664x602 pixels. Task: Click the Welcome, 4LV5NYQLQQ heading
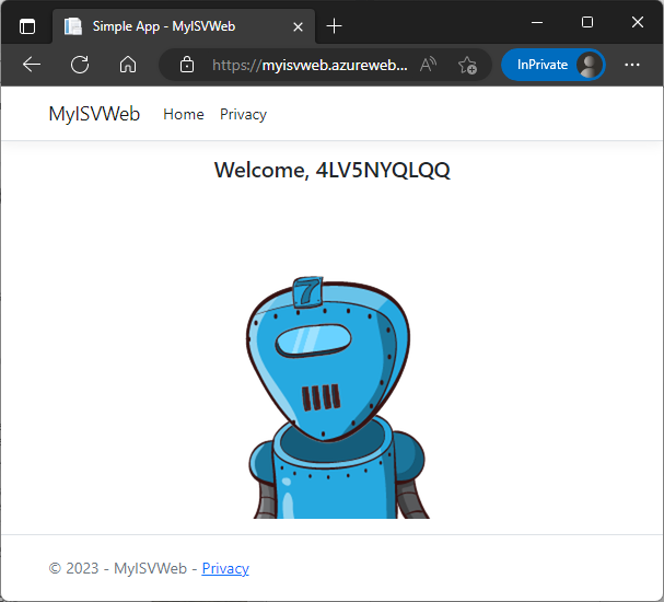coord(332,170)
